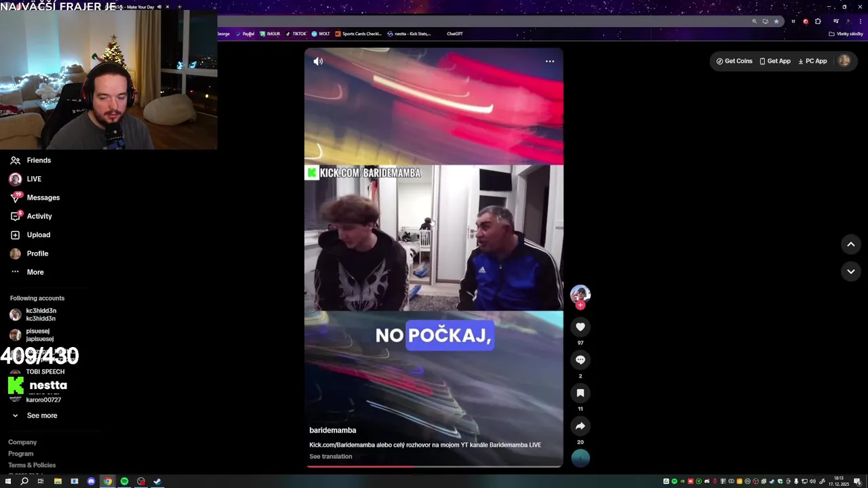Open Všetky záložky bookmarks folder
The image size is (868, 488).
[846, 34]
